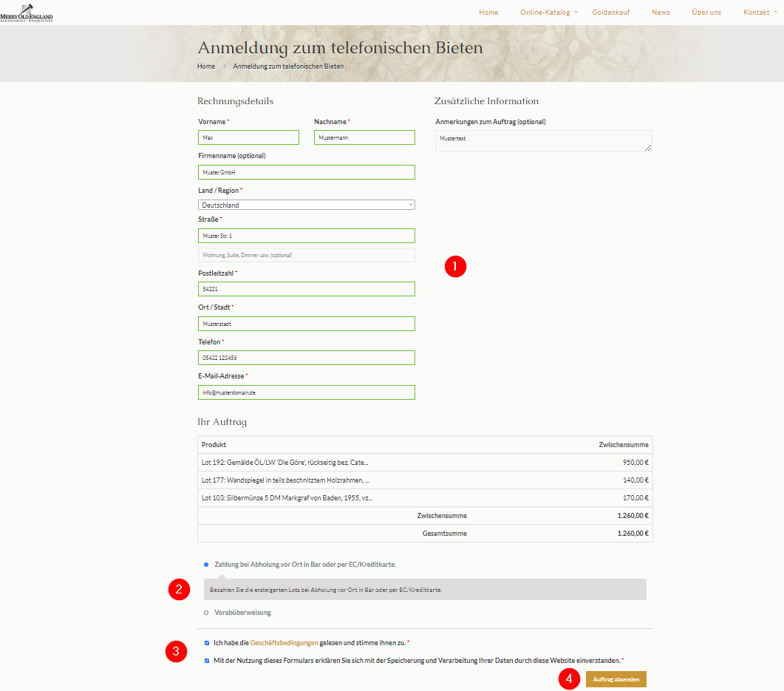This screenshot has height=691, width=784.
Task: Click the Anmerkungen zum Auftrag text area
Action: [543, 141]
